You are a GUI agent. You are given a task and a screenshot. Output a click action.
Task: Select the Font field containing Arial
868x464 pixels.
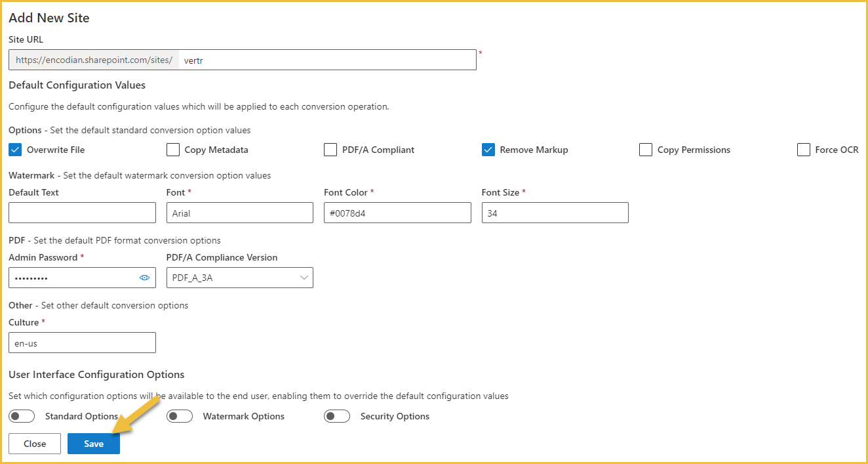(x=240, y=213)
